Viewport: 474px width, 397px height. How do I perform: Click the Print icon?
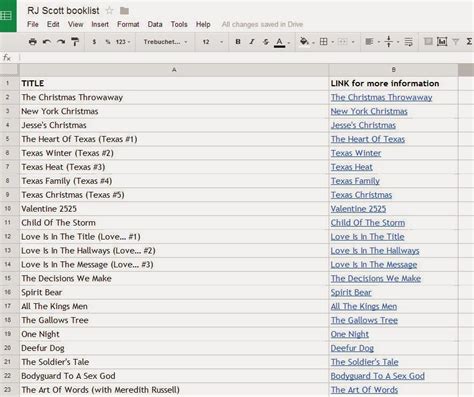click(32, 42)
